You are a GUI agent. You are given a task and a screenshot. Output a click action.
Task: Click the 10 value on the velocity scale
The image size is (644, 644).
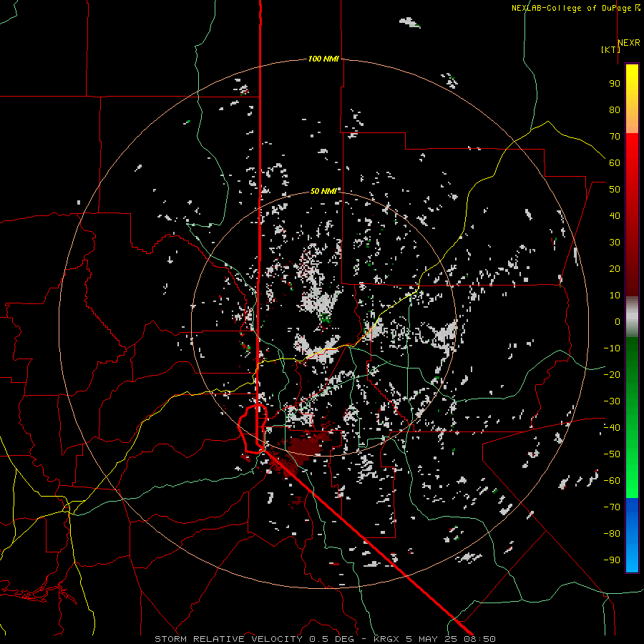tap(615, 296)
